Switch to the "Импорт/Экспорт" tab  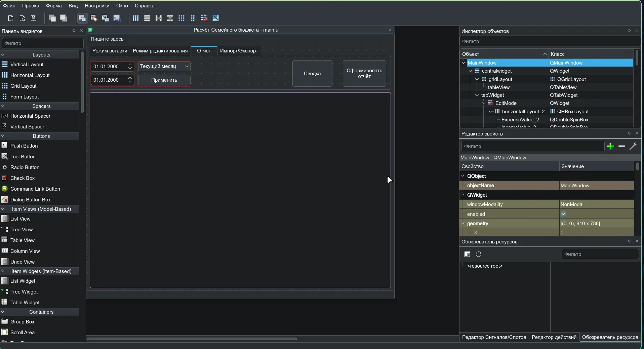point(239,51)
